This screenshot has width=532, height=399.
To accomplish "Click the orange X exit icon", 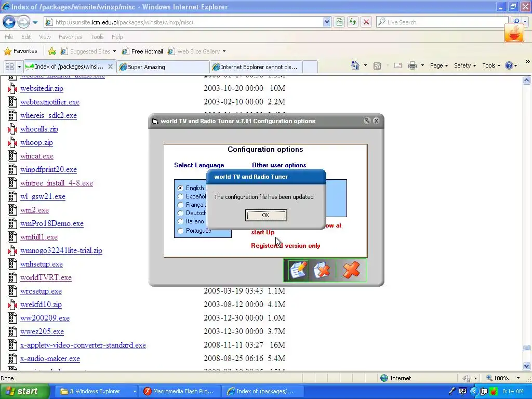I will tap(351, 270).
